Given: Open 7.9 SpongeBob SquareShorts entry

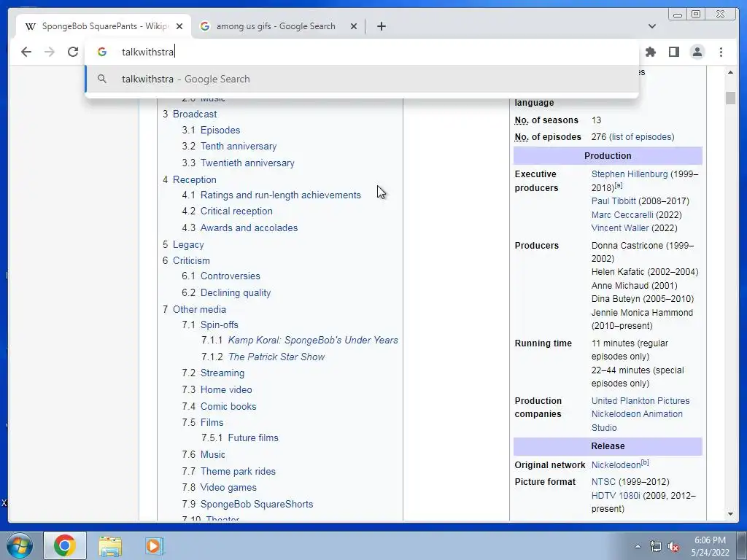Looking at the screenshot, I should 256,504.
